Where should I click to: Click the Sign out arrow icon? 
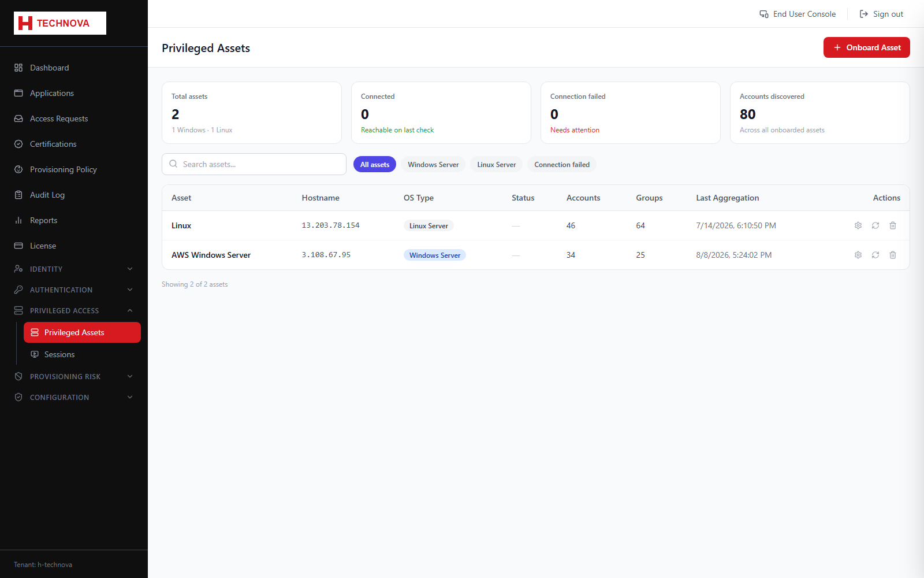(864, 14)
